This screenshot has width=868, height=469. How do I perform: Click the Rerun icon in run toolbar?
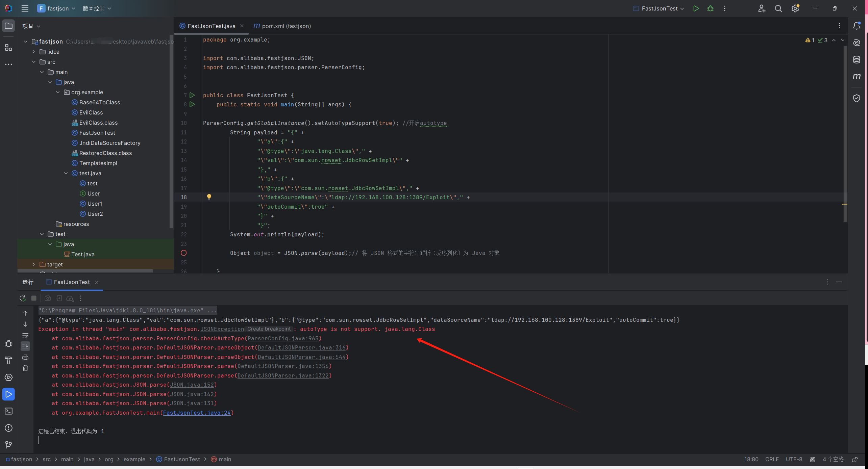[23, 298]
